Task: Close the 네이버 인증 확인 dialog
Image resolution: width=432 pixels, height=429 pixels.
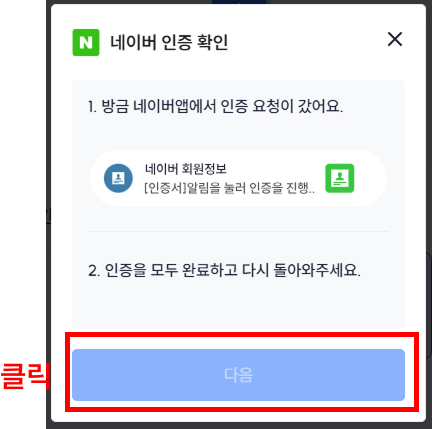Action: point(395,39)
